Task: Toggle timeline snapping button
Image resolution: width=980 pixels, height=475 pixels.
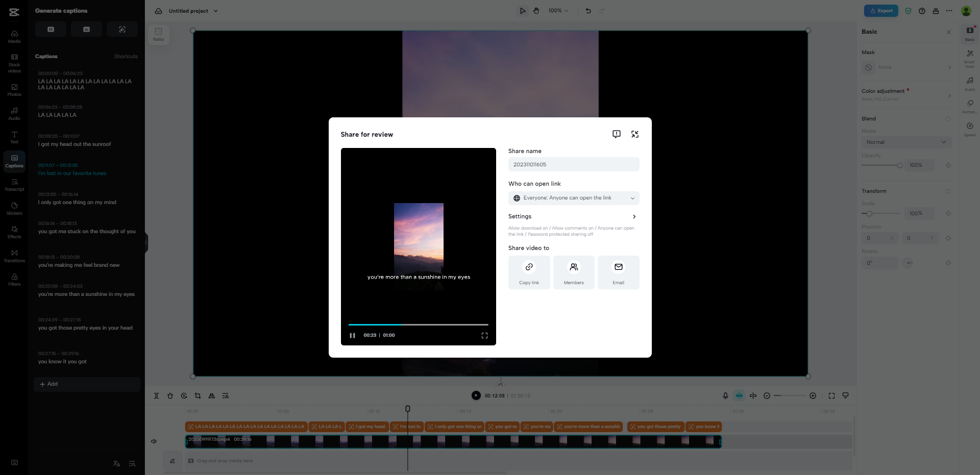Action: pyautogui.click(x=739, y=396)
